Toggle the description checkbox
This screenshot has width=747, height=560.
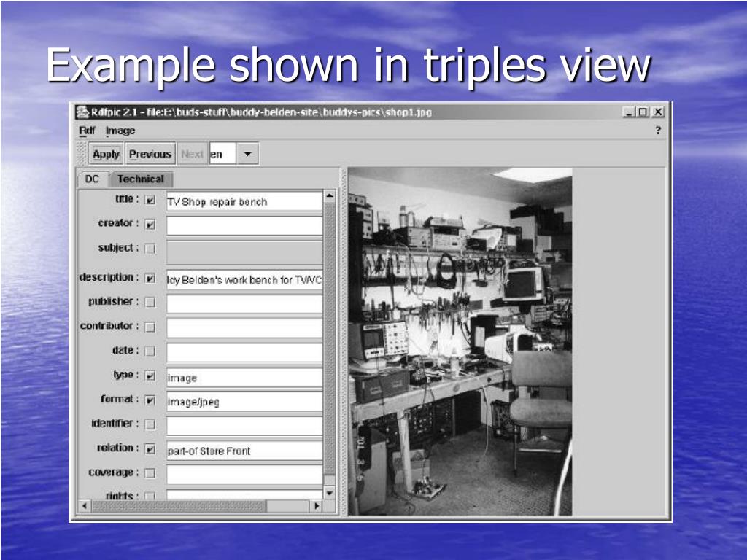pos(150,279)
